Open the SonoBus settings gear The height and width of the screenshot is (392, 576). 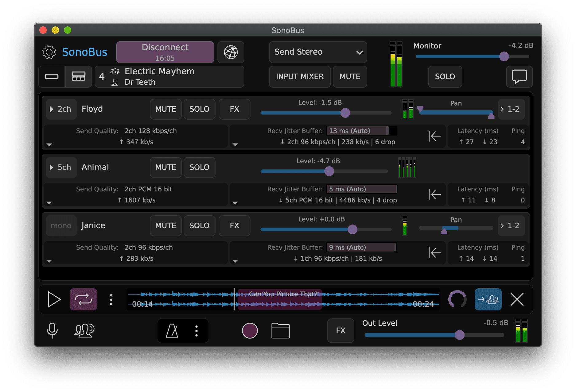pos(49,52)
